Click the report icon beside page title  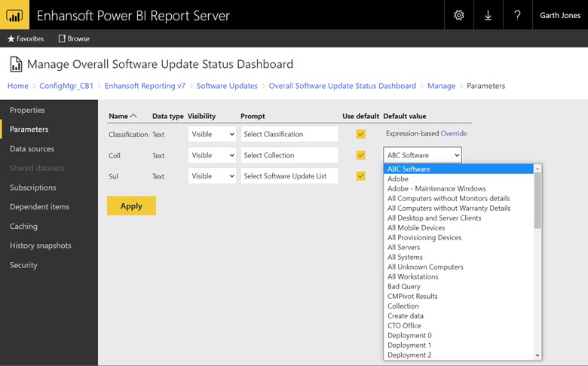pyautogui.click(x=16, y=64)
